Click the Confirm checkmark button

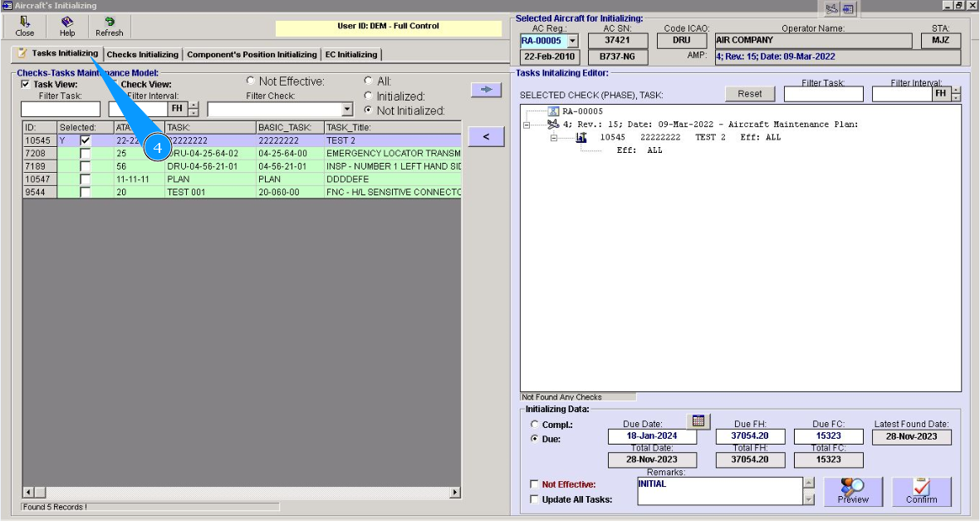tap(921, 491)
